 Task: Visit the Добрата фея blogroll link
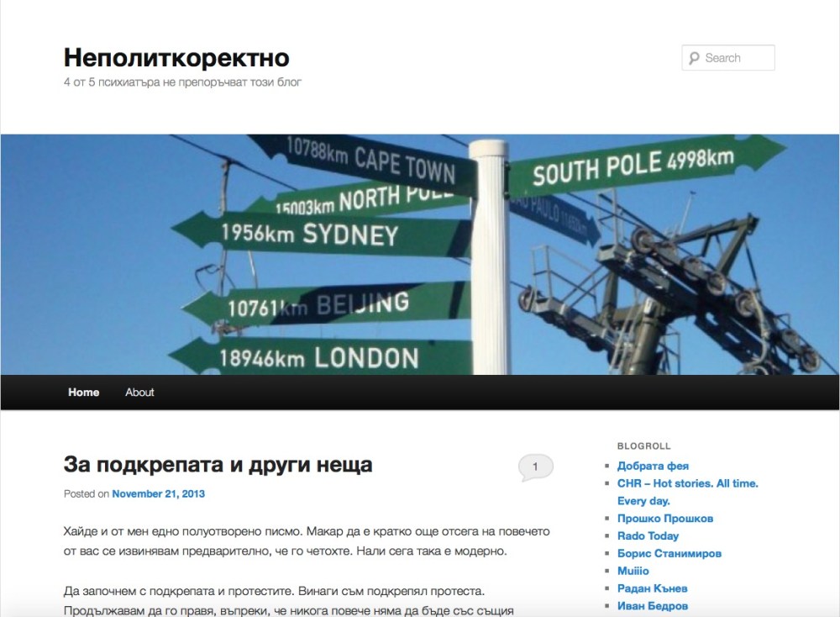[652, 465]
